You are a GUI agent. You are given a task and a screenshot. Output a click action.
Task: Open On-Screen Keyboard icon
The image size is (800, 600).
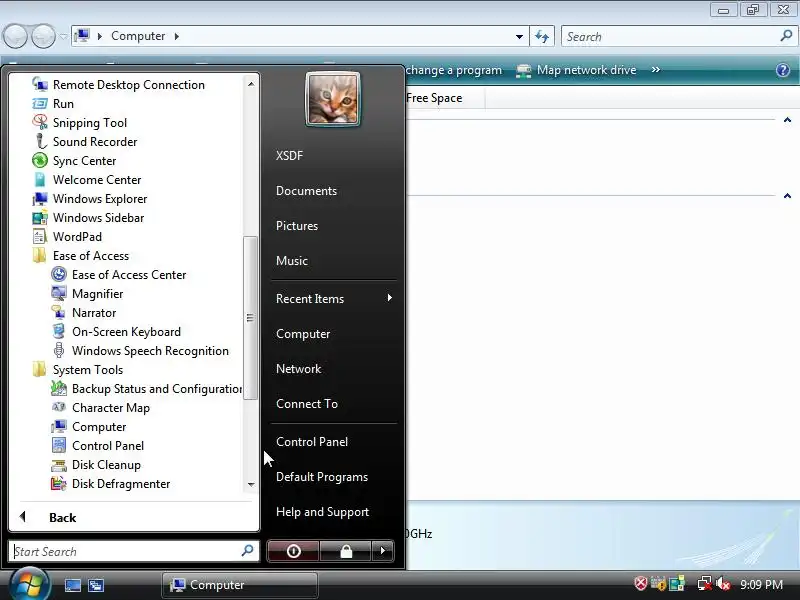(x=59, y=332)
